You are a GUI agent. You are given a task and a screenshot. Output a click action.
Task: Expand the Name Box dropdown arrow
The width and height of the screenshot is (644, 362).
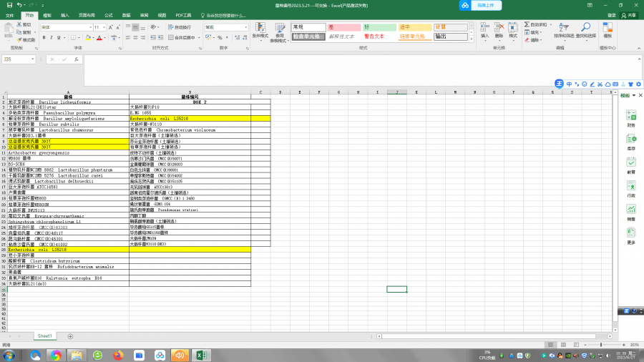pos(32,59)
